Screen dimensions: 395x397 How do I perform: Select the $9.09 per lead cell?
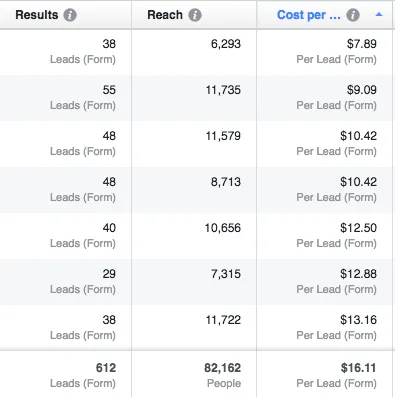[x=324, y=98]
